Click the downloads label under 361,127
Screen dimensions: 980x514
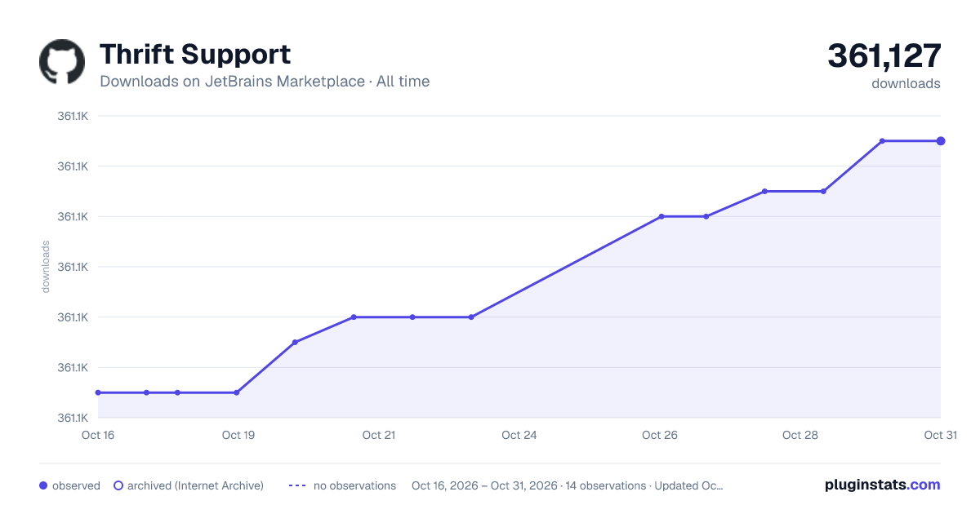click(906, 83)
